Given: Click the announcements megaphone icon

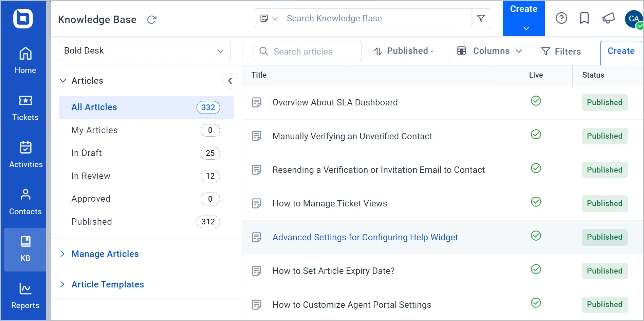Looking at the screenshot, I should click(608, 18).
